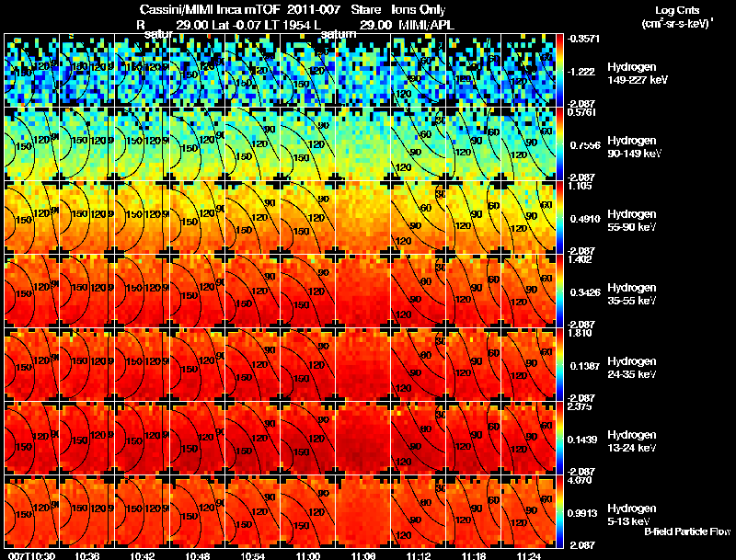Click the '11:00' time axis label

(x=308, y=555)
